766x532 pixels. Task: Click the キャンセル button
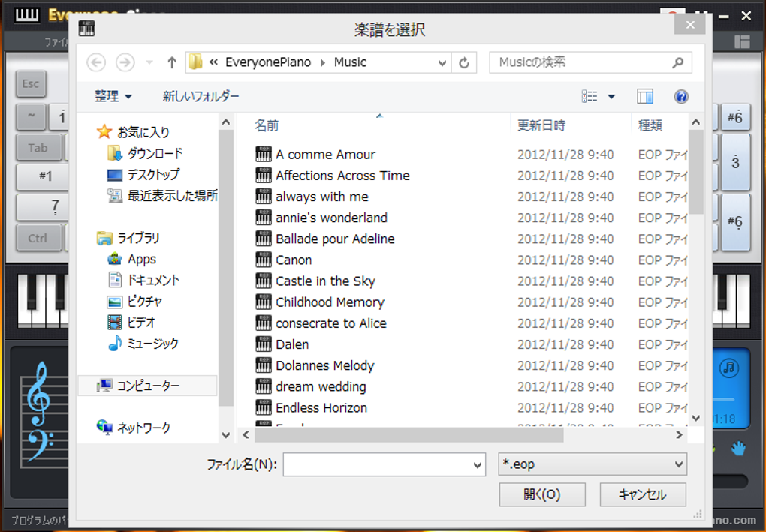(643, 494)
